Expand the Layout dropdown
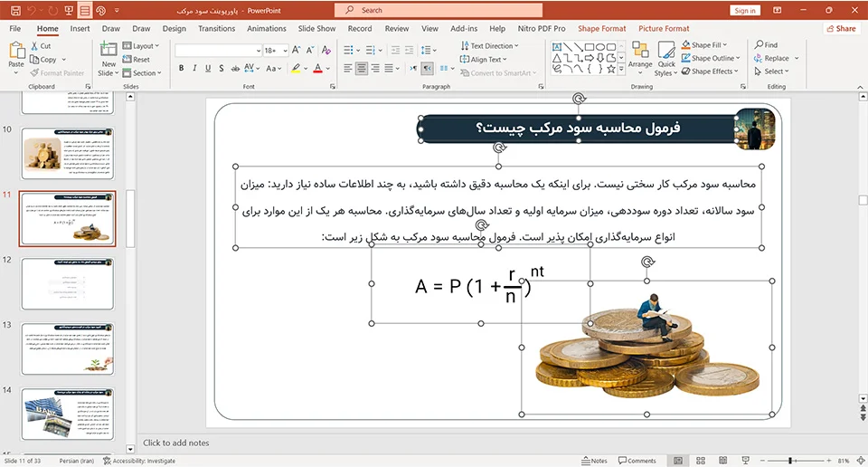Image resolution: width=868 pixels, height=467 pixels. 141,46
